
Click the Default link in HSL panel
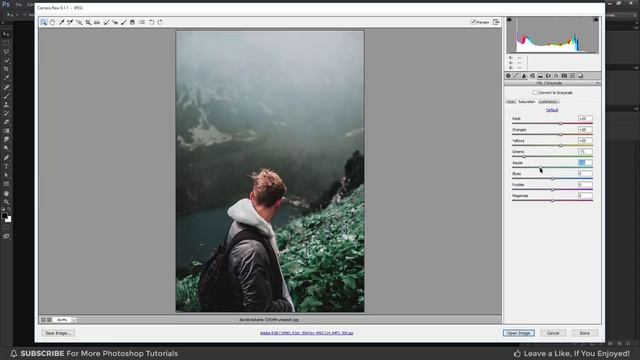coord(552,110)
